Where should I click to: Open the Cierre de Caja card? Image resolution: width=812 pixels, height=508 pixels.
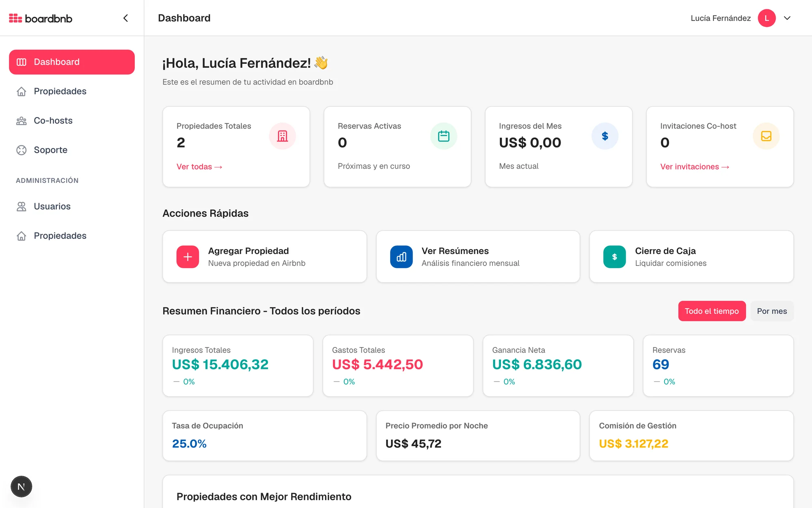(x=691, y=256)
